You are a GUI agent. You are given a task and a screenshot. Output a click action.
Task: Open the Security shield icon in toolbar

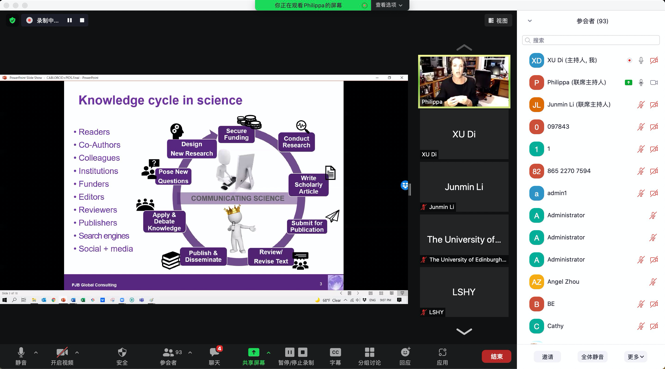coord(122,352)
